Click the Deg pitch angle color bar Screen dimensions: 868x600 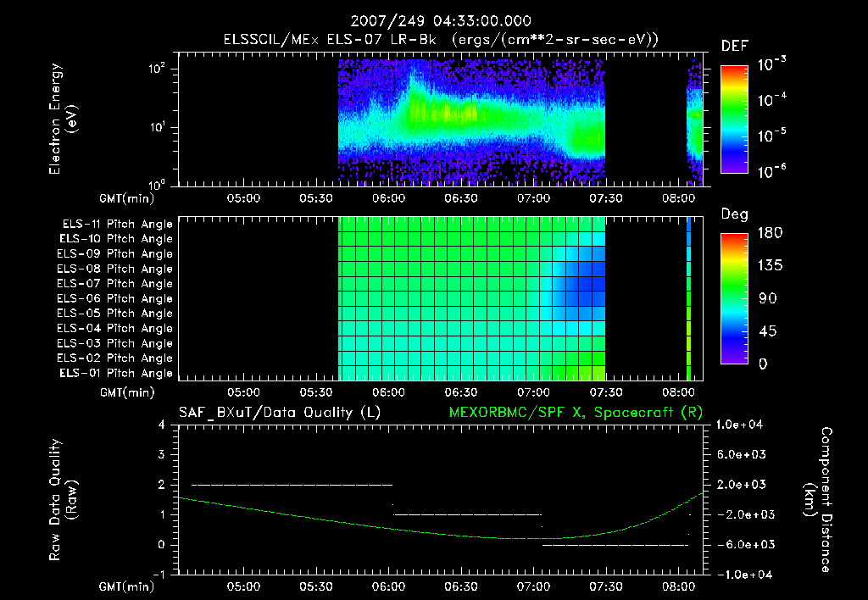734,298
